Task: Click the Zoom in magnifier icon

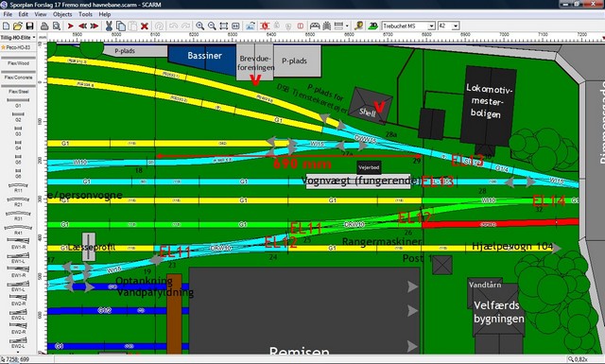Action: [x=199, y=26]
